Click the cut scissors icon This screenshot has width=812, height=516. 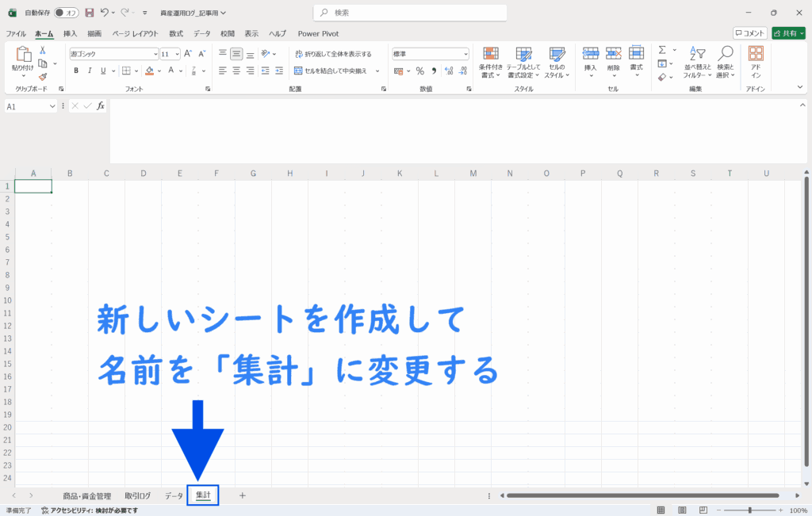[x=43, y=51]
